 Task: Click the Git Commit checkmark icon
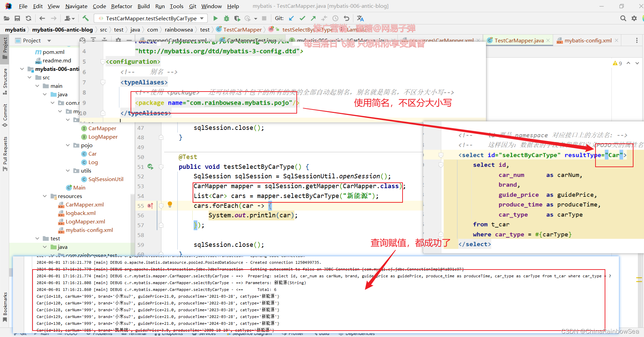coord(302,18)
